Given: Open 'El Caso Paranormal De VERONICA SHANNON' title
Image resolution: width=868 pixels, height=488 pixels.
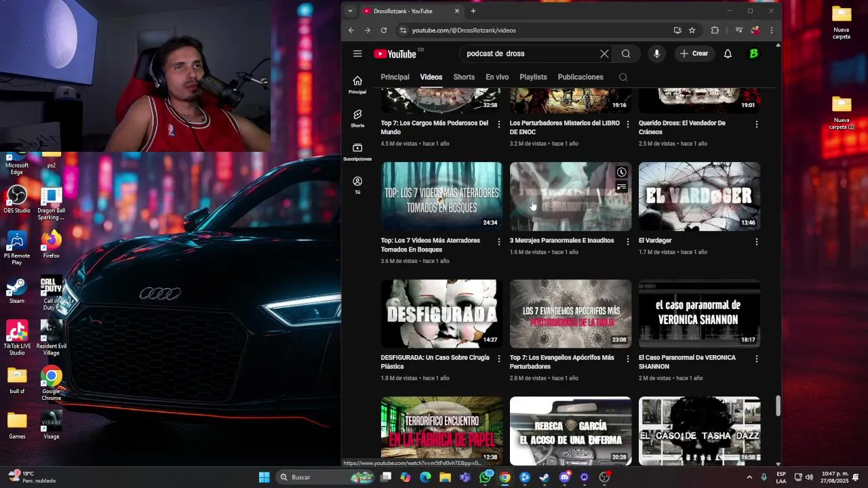Looking at the screenshot, I should pyautogui.click(x=687, y=362).
